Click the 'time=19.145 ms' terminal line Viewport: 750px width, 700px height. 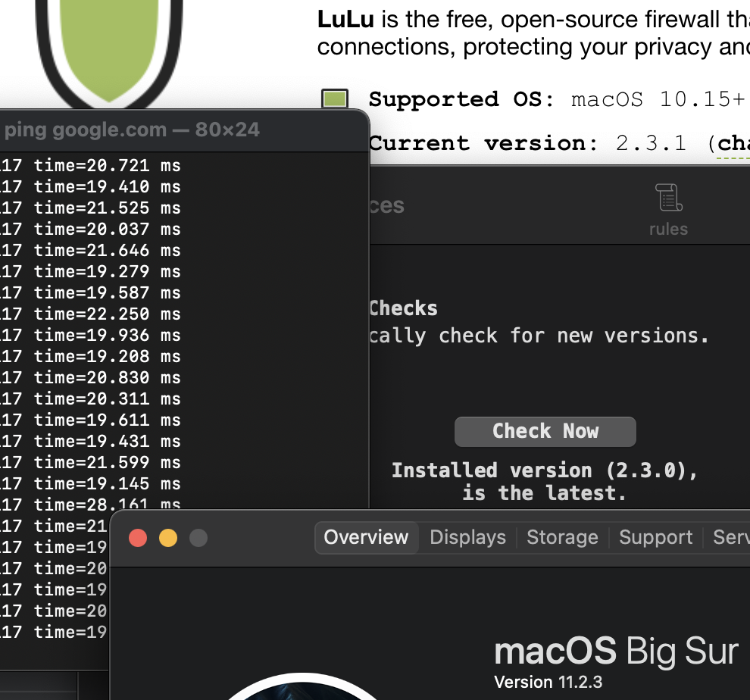click(x=107, y=483)
